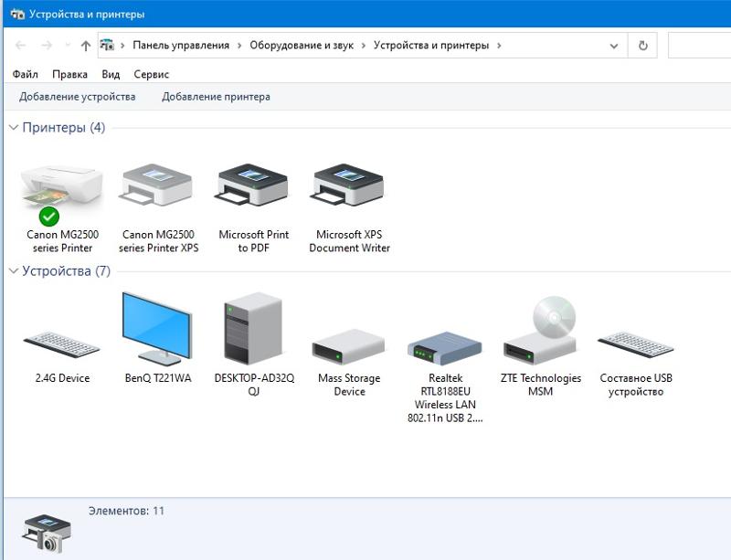Collapse the Устройства (7) group
This screenshot has height=560, width=731.
[x=14, y=271]
